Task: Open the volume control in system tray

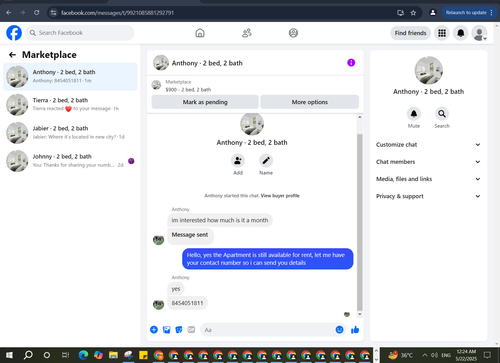Action: click(x=434, y=355)
